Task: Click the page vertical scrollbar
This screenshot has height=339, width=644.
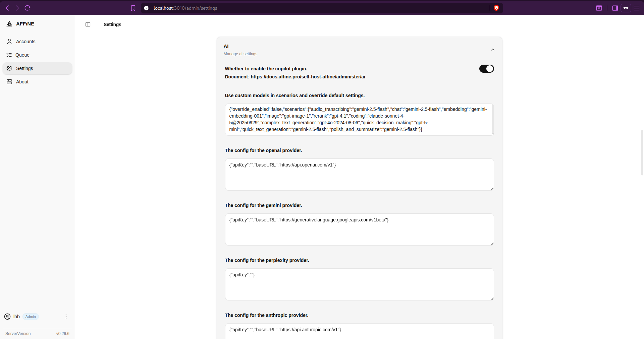Action: [x=642, y=152]
